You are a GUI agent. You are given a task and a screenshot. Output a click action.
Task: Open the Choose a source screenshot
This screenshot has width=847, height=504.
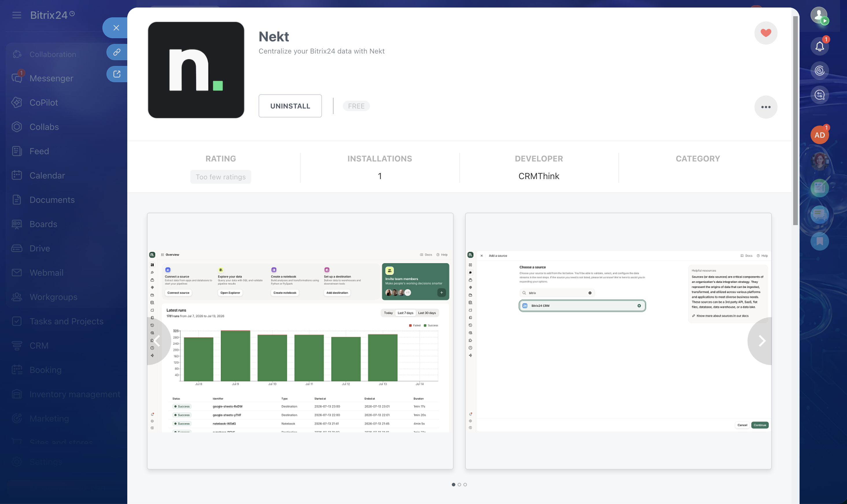pos(618,341)
